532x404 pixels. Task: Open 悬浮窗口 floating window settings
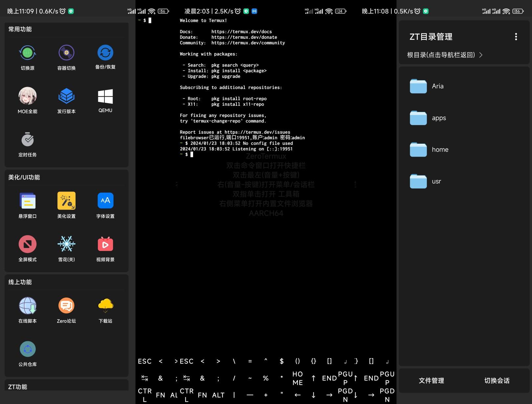28,205
